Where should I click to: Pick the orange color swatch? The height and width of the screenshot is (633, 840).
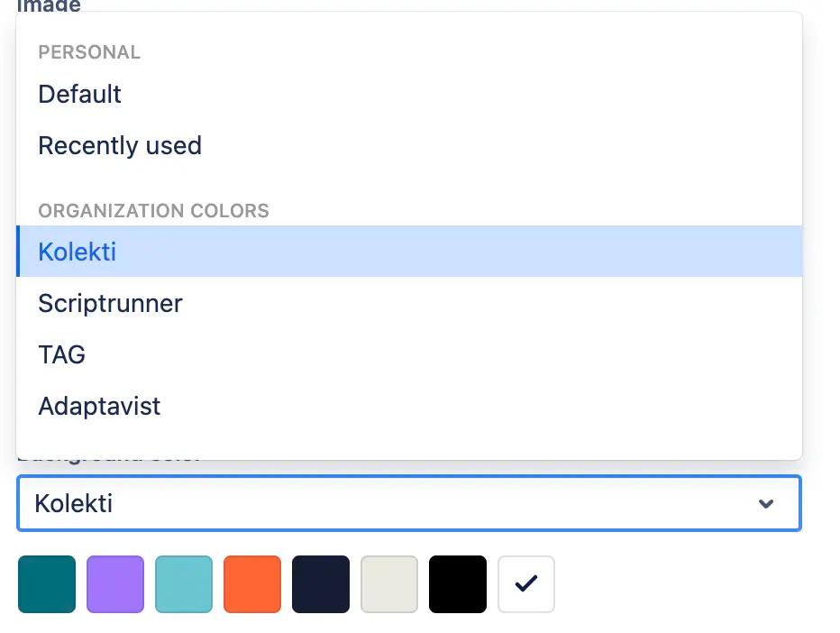(252, 584)
